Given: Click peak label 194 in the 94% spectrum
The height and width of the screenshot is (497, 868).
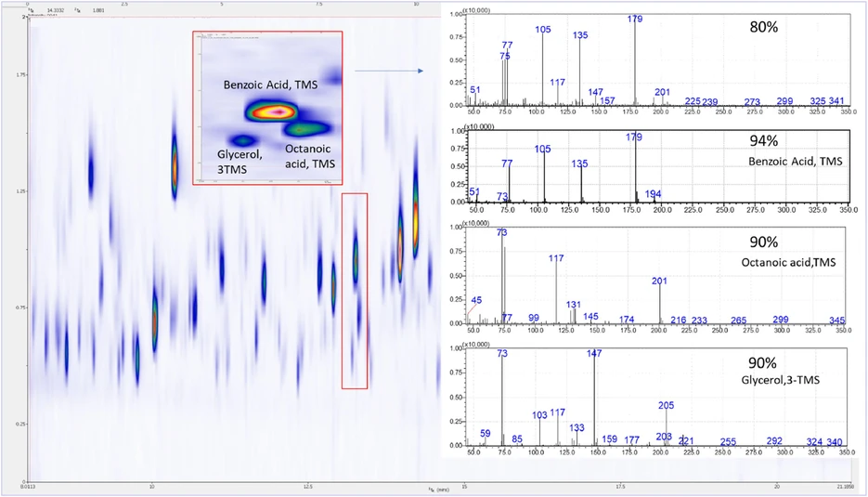Looking at the screenshot, I should pyautogui.click(x=653, y=194).
